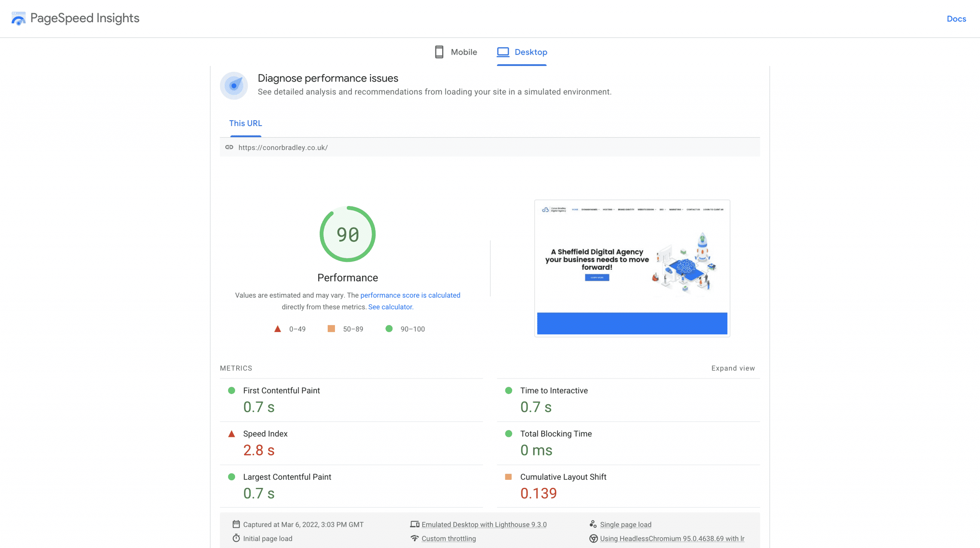Open Emulated Desktop with Lighthouse 9.3.0 link

[x=484, y=525]
